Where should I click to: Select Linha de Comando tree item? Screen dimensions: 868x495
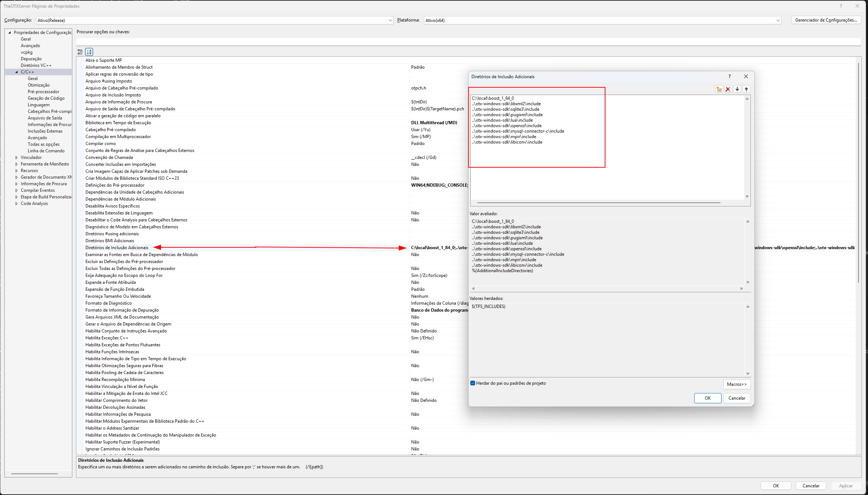pyautogui.click(x=46, y=151)
